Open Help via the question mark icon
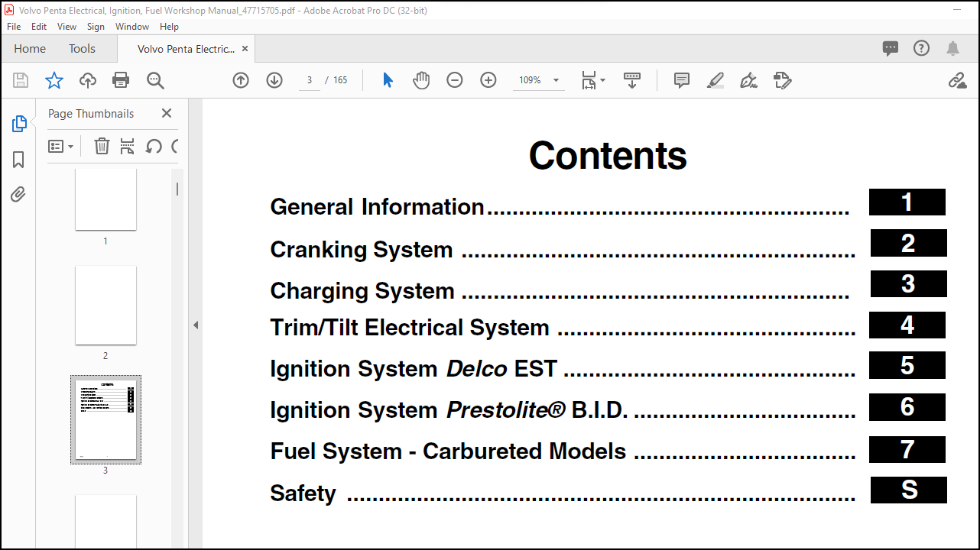 click(922, 48)
